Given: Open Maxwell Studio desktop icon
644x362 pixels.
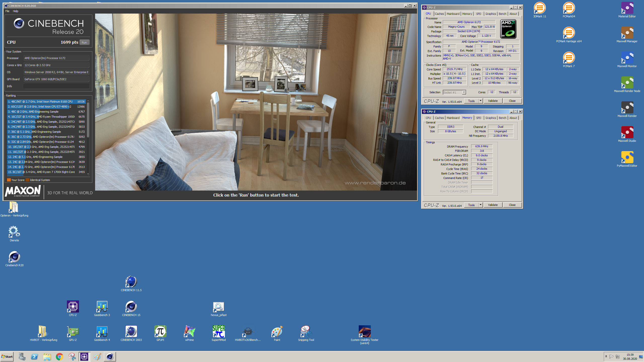Looking at the screenshot, I should pyautogui.click(x=627, y=134).
